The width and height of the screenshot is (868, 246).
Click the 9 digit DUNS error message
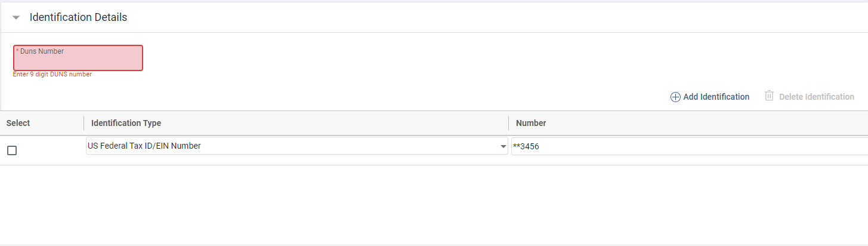[x=52, y=75]
